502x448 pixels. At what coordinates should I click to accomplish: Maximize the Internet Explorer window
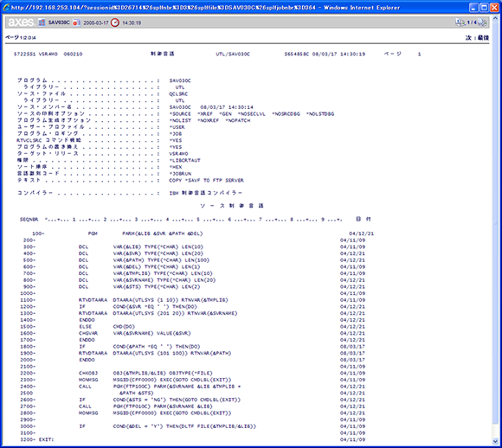(x=485, y=8)
